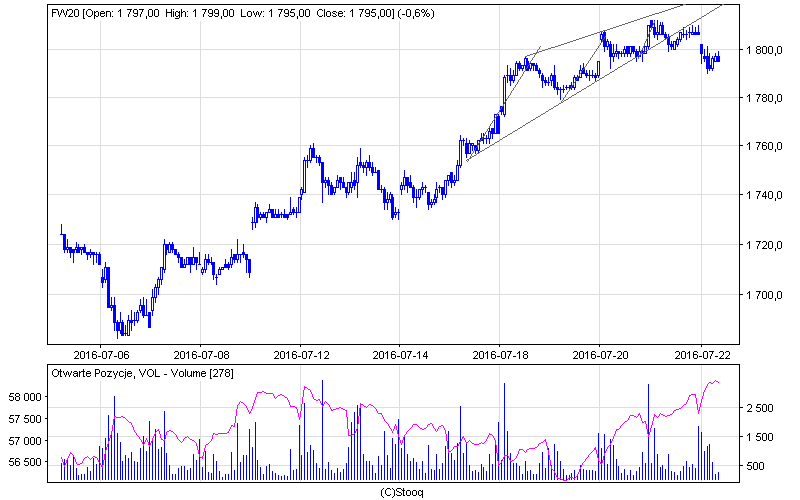Click the FW20 chart title text
Image resolution: width=800 pixels, height=500 pixels.
coord(243,13)
